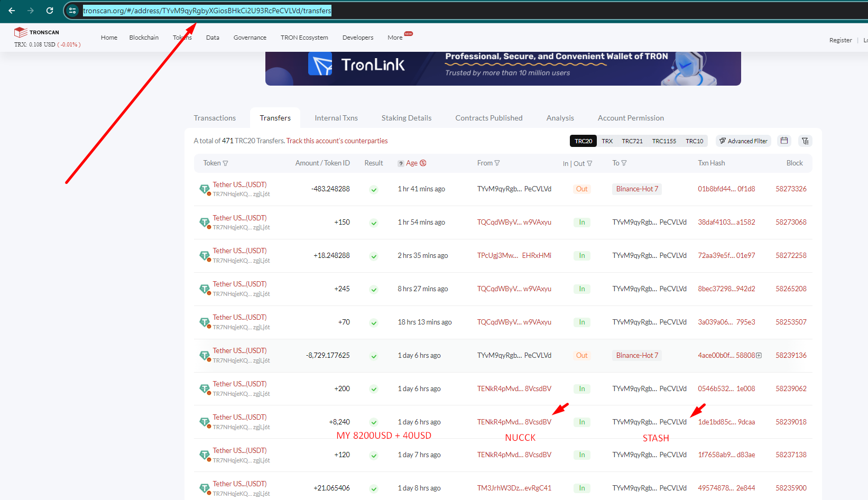Open the Transactions tab
The image size is (868, 500).
point(215,118)
